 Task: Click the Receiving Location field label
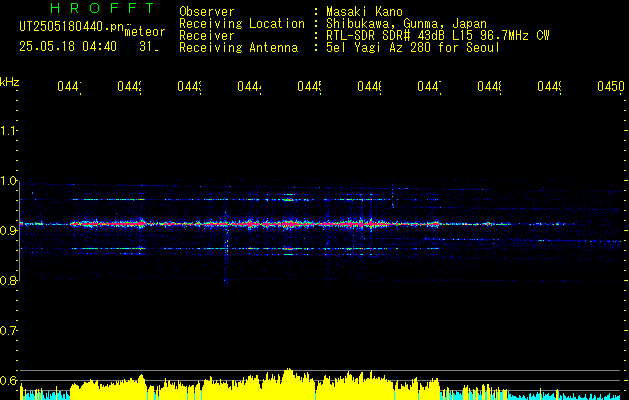click(x=242, y=24)
